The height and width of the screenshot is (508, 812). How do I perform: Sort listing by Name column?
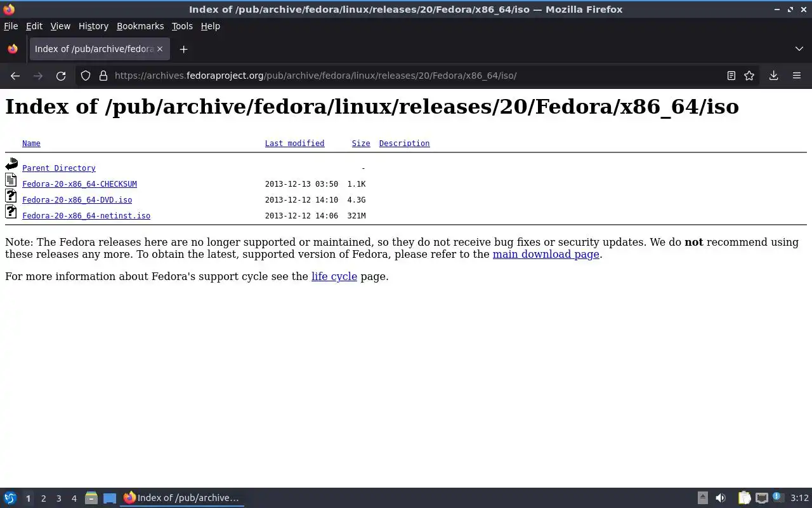click(31, 144)
